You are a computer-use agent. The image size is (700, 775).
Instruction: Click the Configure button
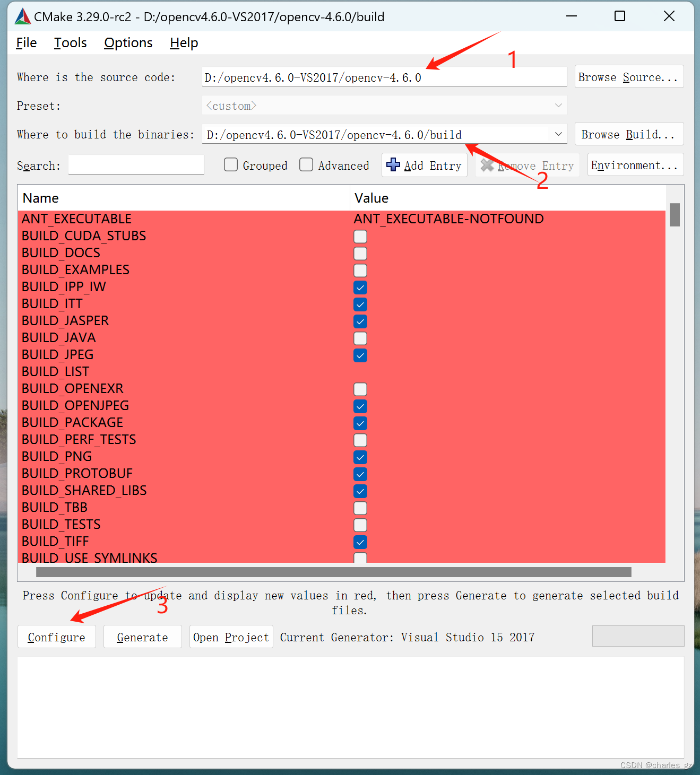[x=57, y=637]
